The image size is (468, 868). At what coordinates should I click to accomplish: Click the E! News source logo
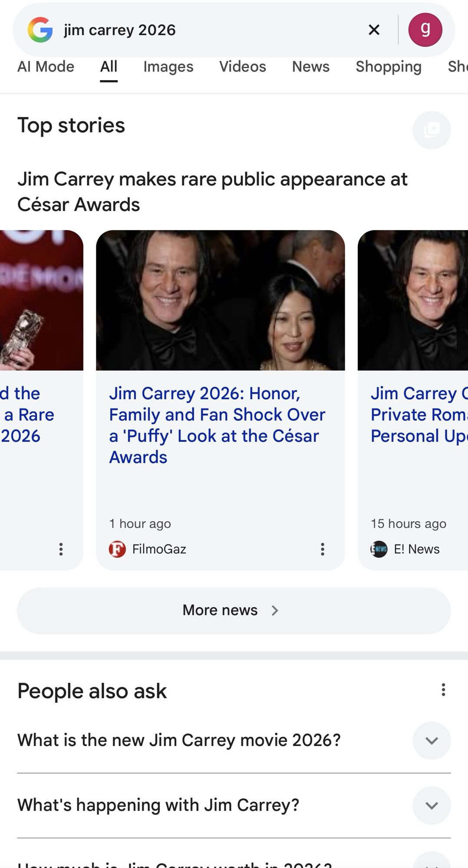tap(379, 549)
